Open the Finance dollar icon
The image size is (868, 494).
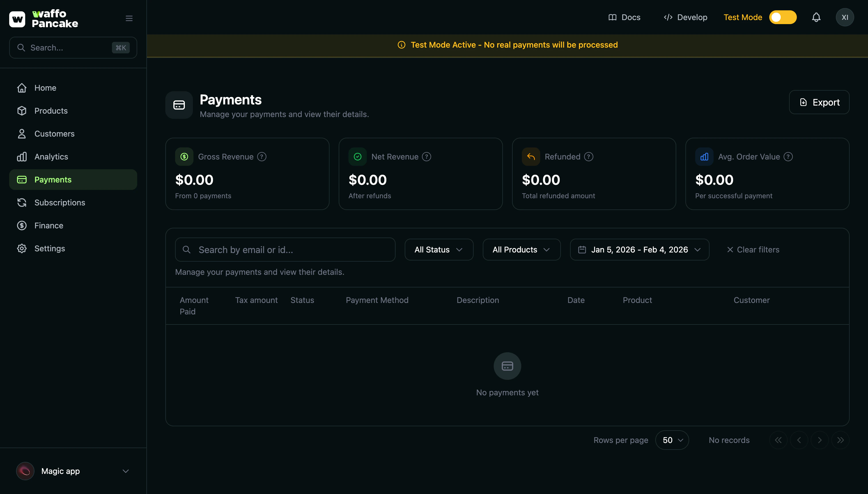tap(22, 225)
